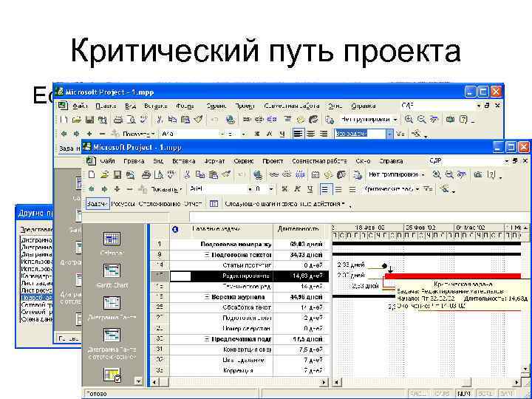Open Проект menu in front window

click(273, 161)
